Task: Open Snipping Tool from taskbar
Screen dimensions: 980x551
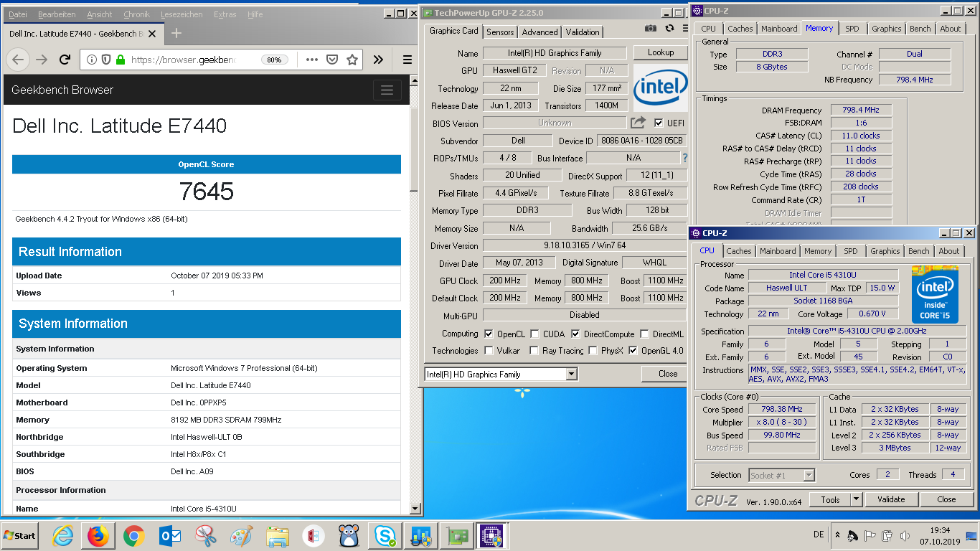Action: (206, 536)
